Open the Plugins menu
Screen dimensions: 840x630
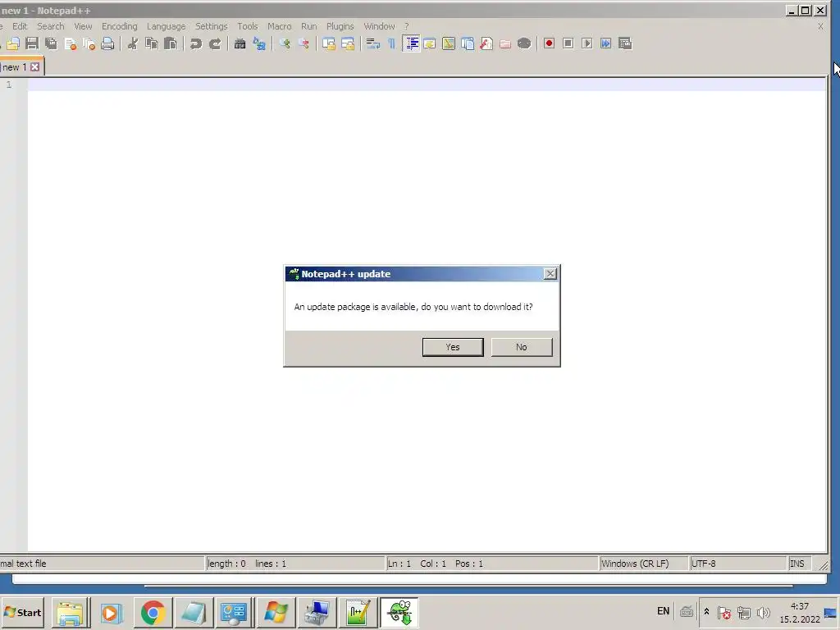point(340,26)
